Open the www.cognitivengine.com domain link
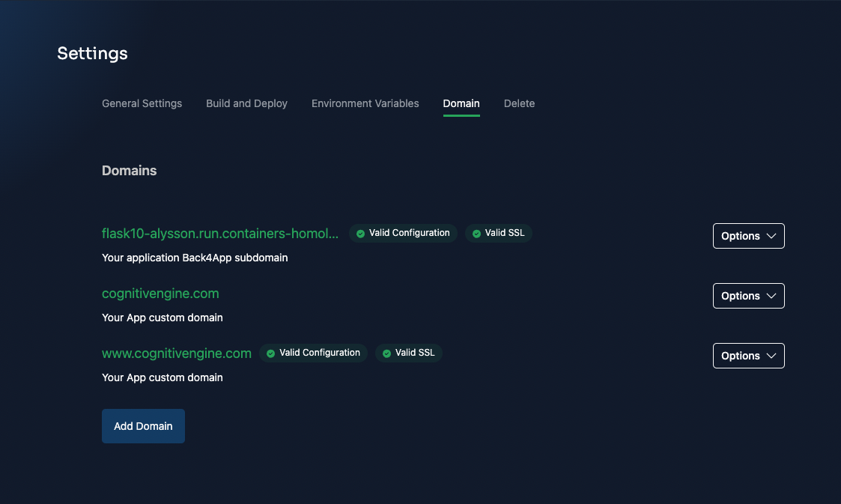Image resolution: width=841 pixels, height=504 pixels. click(x=177, y=353)
